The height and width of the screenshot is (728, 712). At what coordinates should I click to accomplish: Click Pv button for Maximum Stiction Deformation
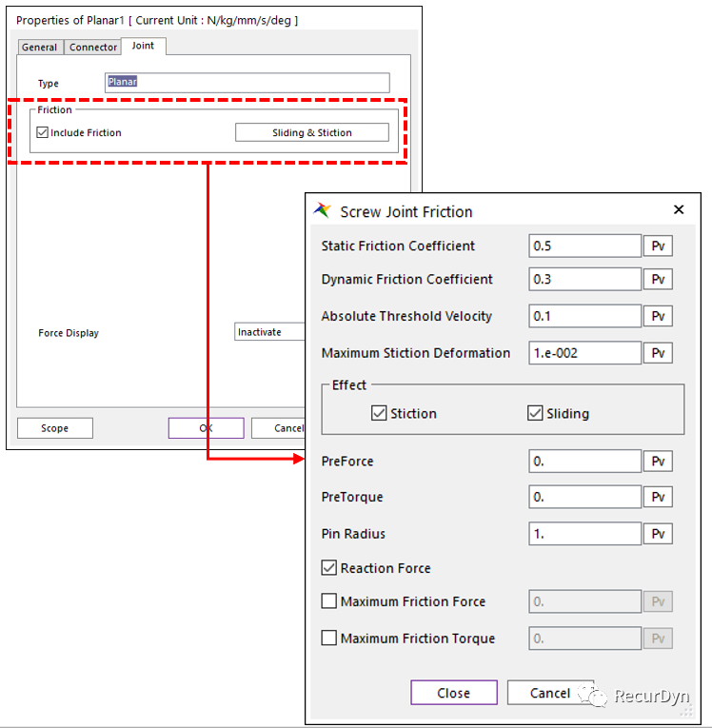(657, 353)
